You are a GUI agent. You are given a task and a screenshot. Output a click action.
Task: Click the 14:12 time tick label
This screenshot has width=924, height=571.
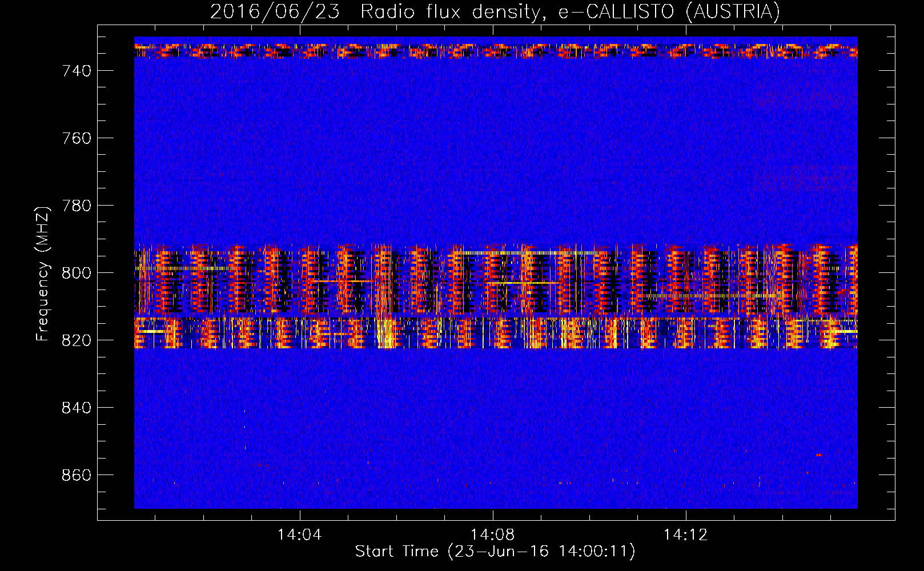pyautogui.click(x=685, y=535)
